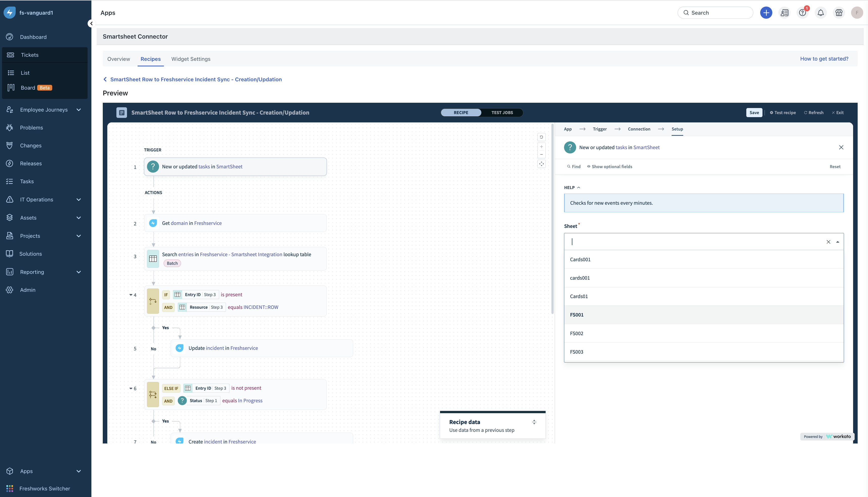
Task: Click the zoom out canvas icon
Action: click(x=541, y=155)
